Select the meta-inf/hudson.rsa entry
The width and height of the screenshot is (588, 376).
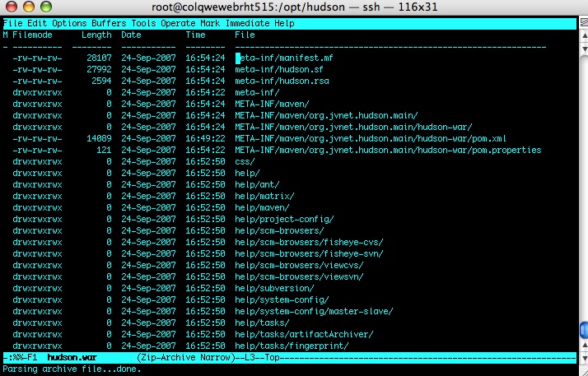click(x=282, y=81)
